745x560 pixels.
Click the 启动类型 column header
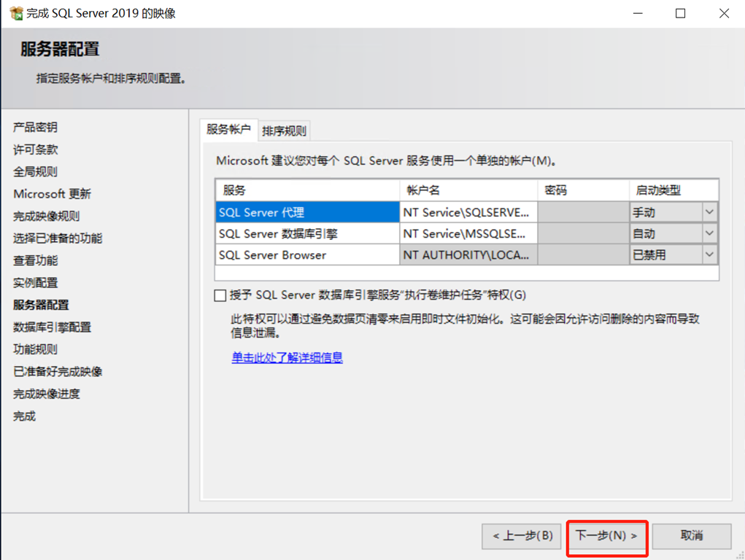(673, 190)
